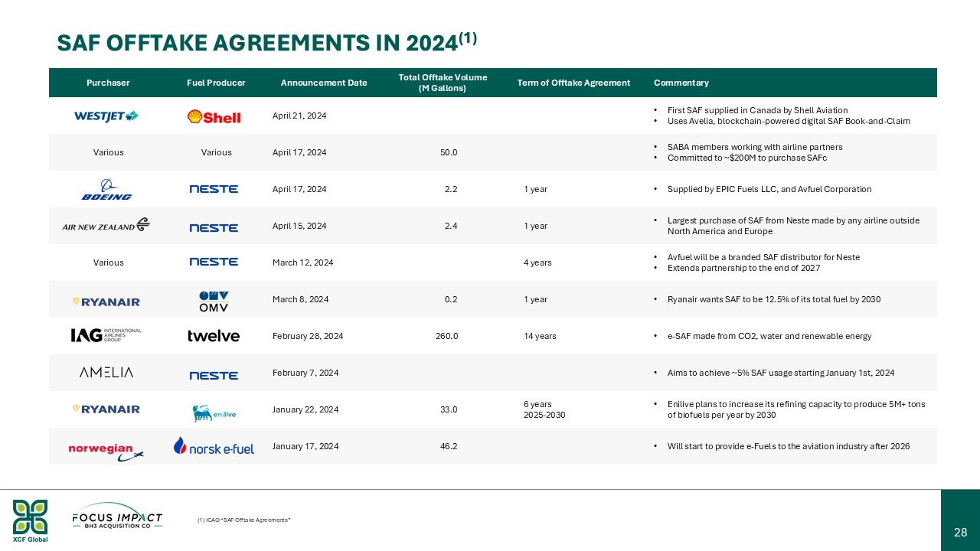Image resolution: width=980 pixels, height=551 pixels.
Task: Click the comment about ~$200M SAFc commitment
Action: pos(747,158)
